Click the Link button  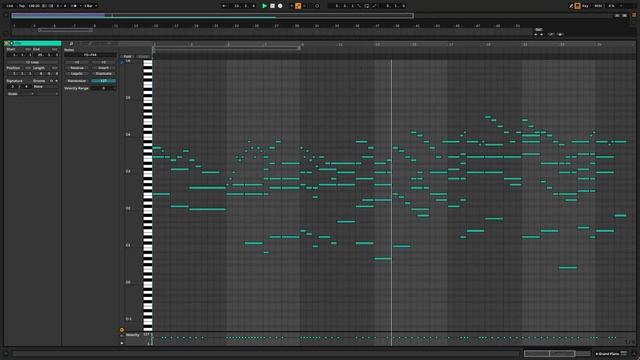click(10, 6)
